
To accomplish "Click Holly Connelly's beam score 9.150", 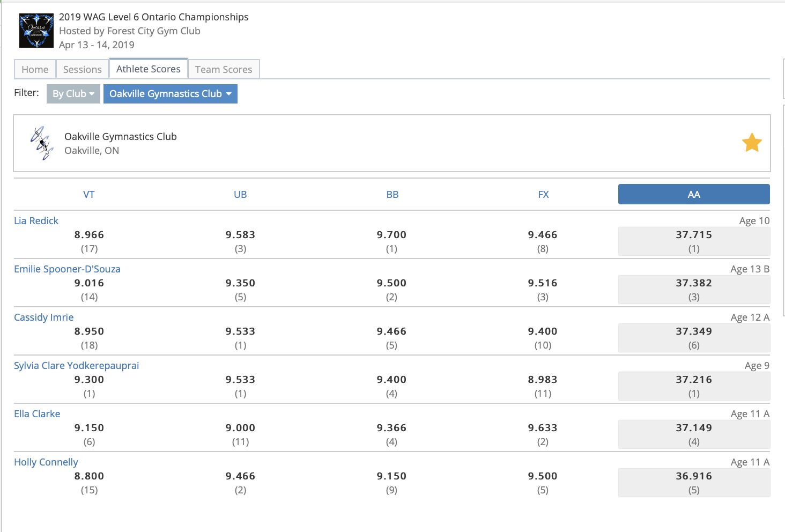I will (x=391, y=476).
